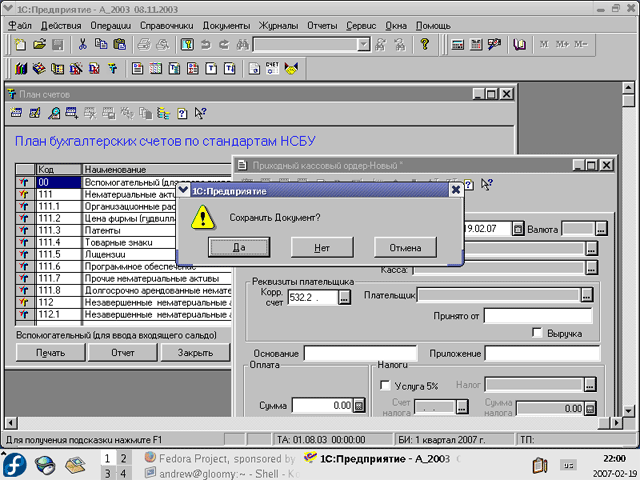
Task: Click the colorful books journals icon
Action: tap(20, 68)
